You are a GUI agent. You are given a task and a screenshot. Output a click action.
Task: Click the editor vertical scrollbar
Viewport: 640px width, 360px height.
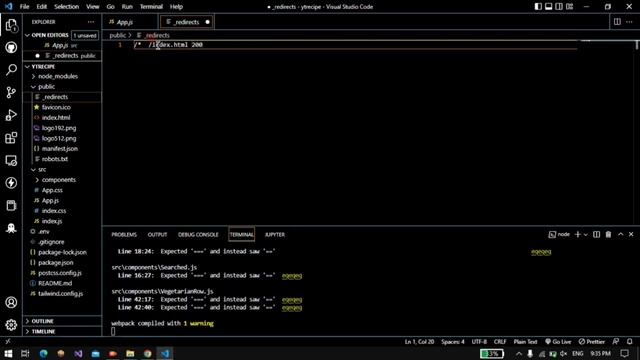pos(637,45)
